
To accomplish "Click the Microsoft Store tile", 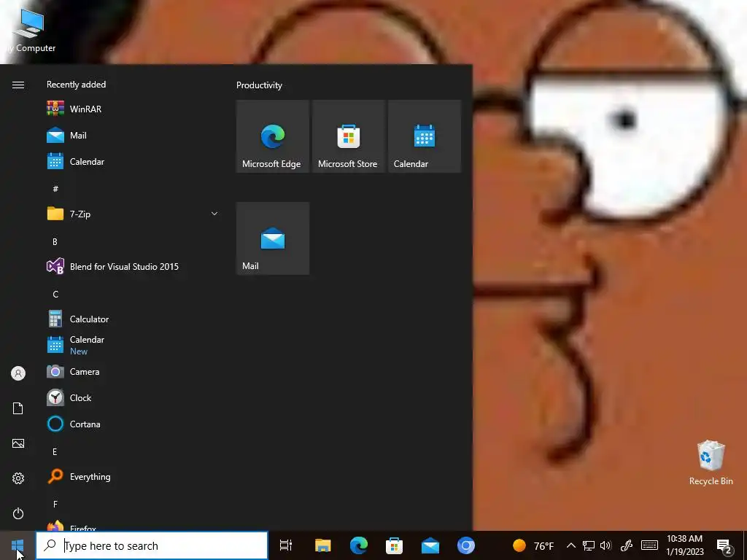I will tap(349, 136).
